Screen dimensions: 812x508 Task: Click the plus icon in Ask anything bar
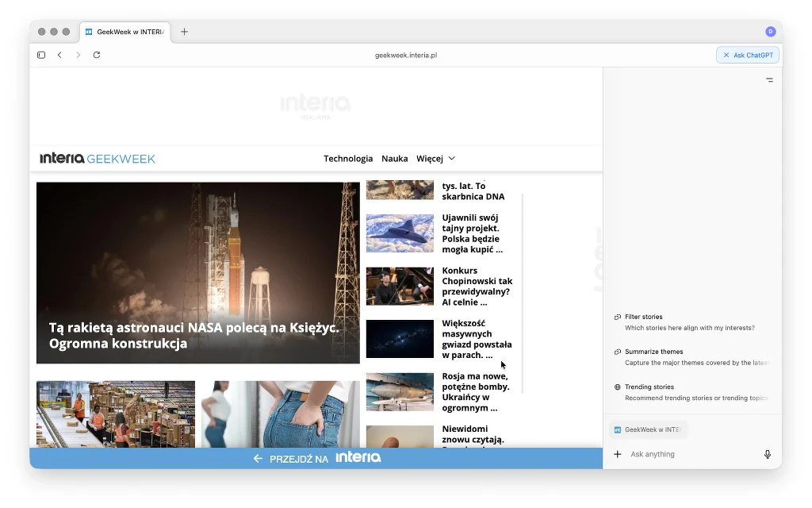[x=617, y=454]
